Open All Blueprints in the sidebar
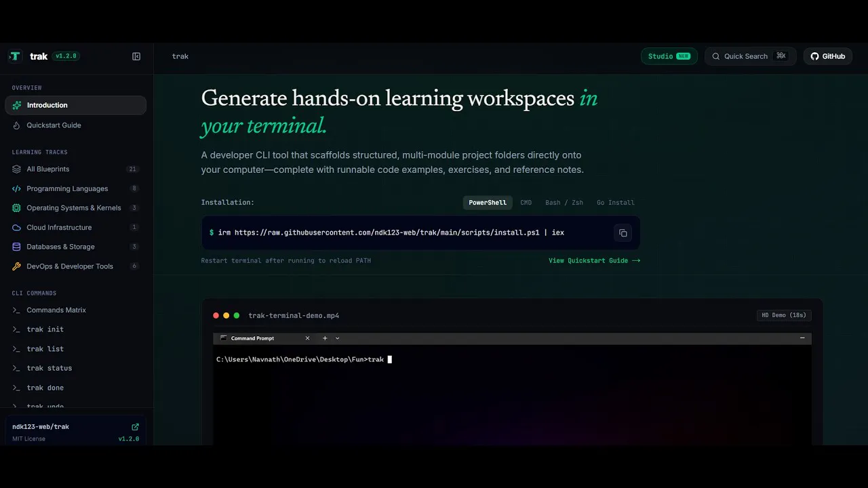This screenshot has width=868, height=488. 75,169
